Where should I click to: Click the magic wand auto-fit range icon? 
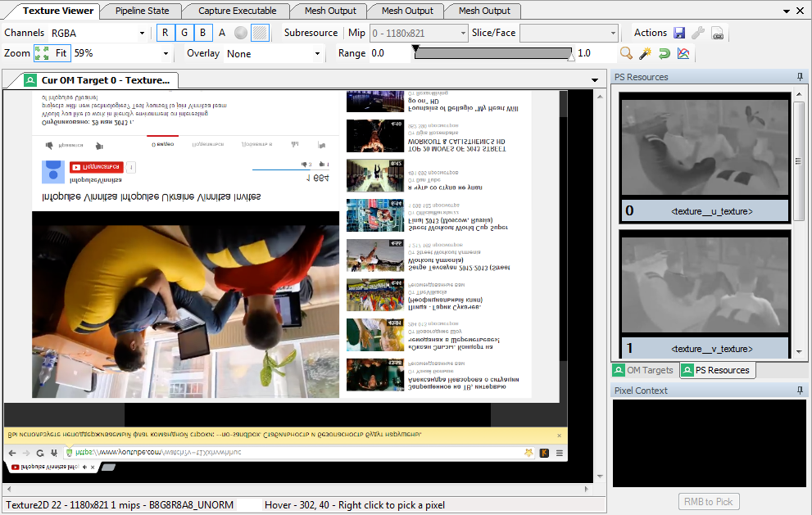coord(645,53)
